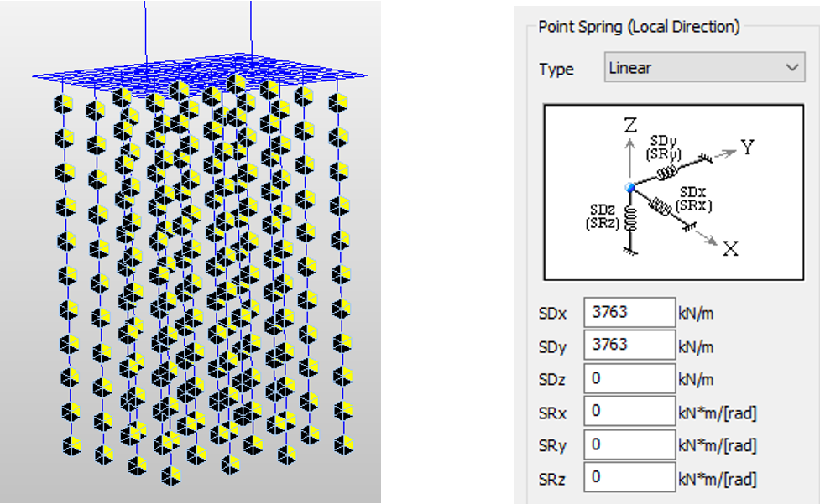
Task: Click the 'SDy' label
Action: click(x=552, y=347)
